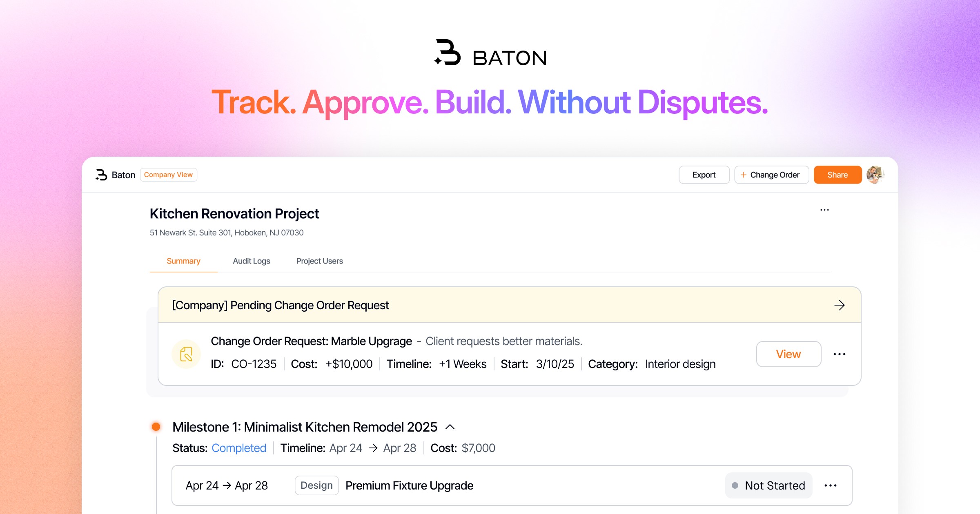The image size is (980, 514).
Task: View the Marble Upgrage change order
Action: click(788, 354)
